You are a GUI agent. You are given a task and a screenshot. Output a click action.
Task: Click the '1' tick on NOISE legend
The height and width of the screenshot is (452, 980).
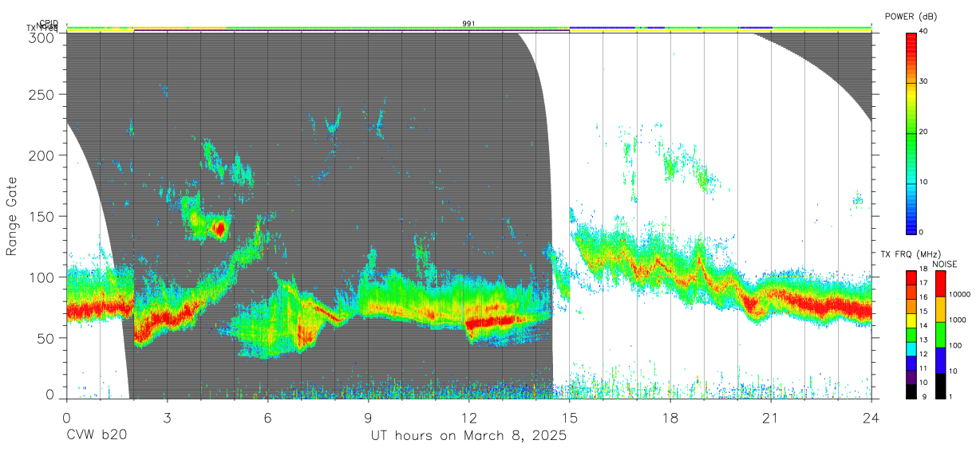pos(952,396)
